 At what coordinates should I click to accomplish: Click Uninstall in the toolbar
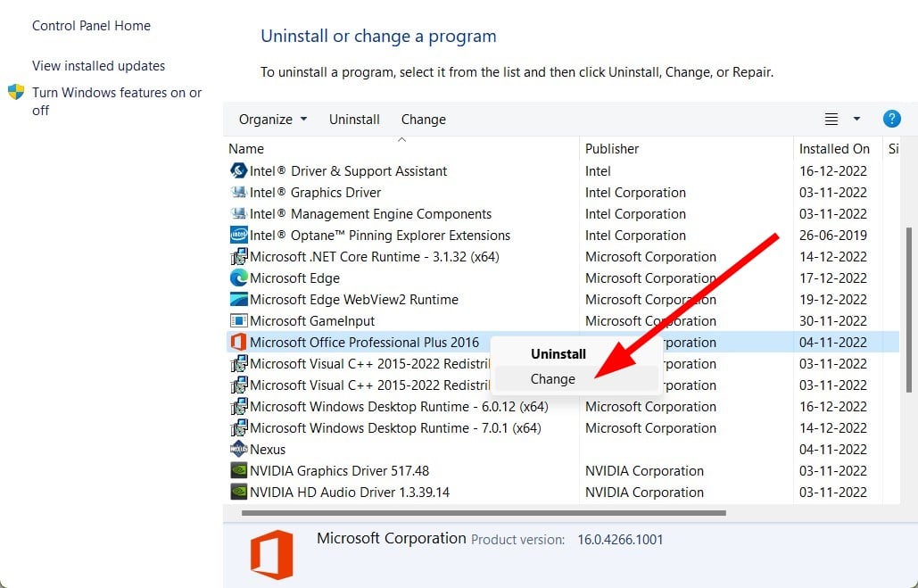(x=354, y=120)
